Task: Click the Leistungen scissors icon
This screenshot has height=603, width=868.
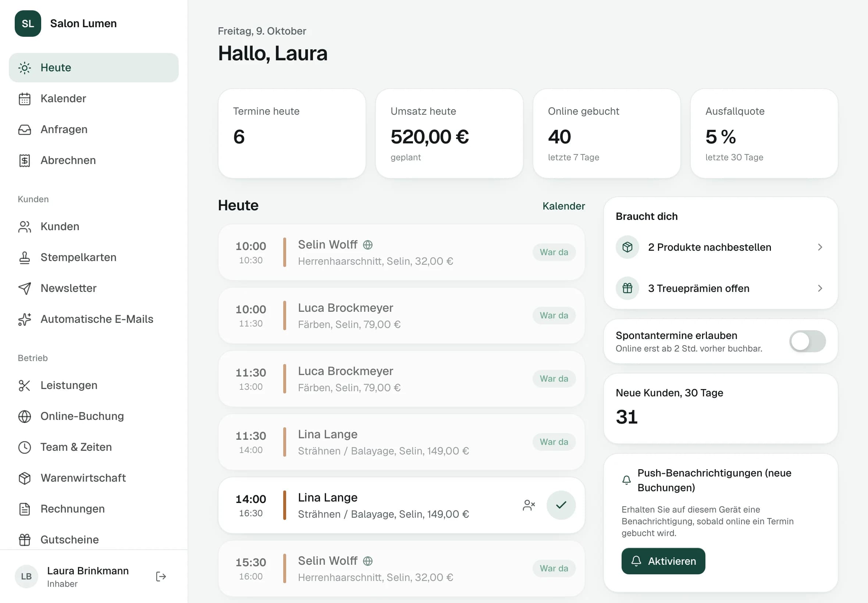Action: (25, 386)
